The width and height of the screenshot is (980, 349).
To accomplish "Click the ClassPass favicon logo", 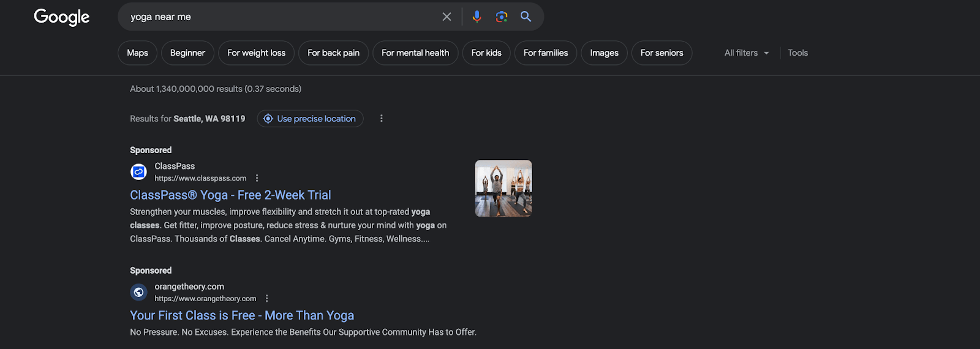I will point(139,172).
